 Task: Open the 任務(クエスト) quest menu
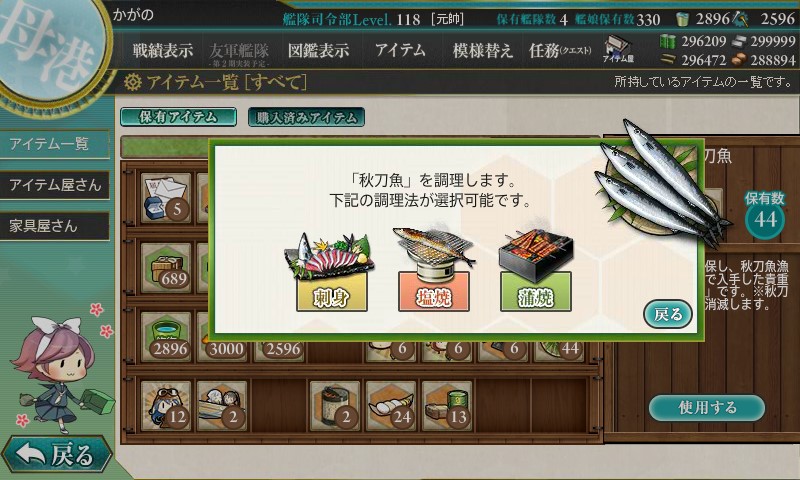tap(560, 50)
